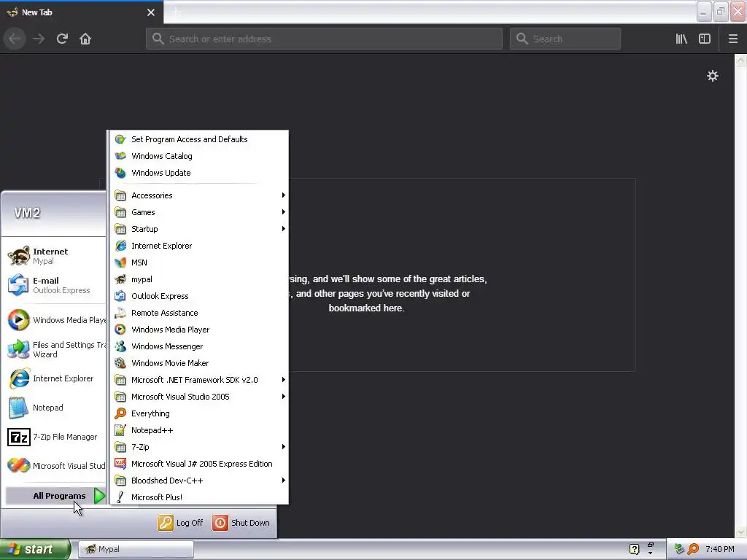Click the Windows start button
The height and width of the screenshot is (560, 747).
point(35,549)
